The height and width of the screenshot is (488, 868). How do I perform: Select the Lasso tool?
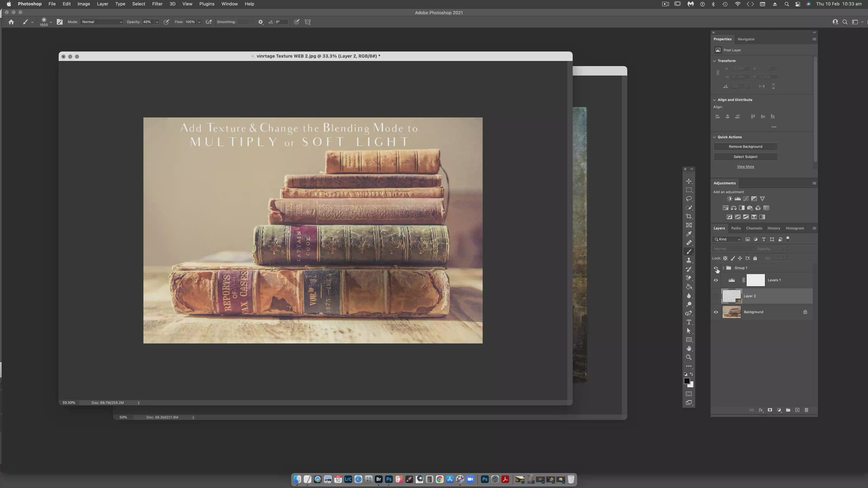point(689,199)
